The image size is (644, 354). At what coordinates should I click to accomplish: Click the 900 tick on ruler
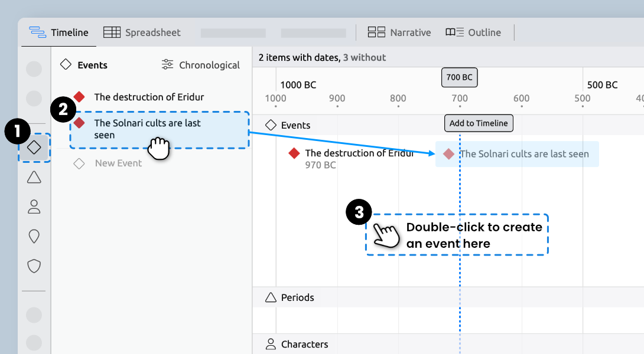pos(337,99)
